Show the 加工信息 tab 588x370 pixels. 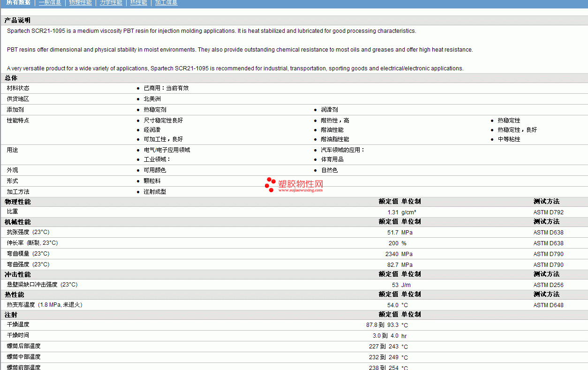(166, 2)
